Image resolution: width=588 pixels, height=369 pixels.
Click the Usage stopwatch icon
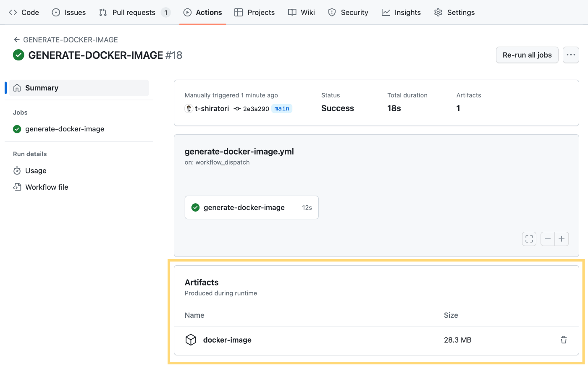[x=17, y=170]
